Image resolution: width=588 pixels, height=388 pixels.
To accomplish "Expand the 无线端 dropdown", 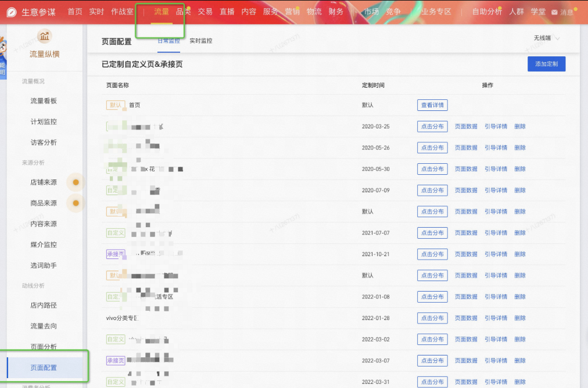I will [546, 38].
